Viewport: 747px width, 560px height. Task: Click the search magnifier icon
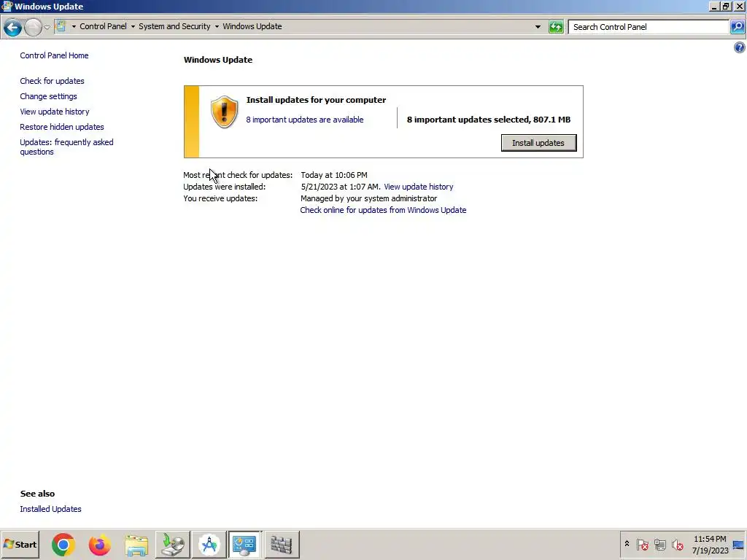(x=738, y=27)
